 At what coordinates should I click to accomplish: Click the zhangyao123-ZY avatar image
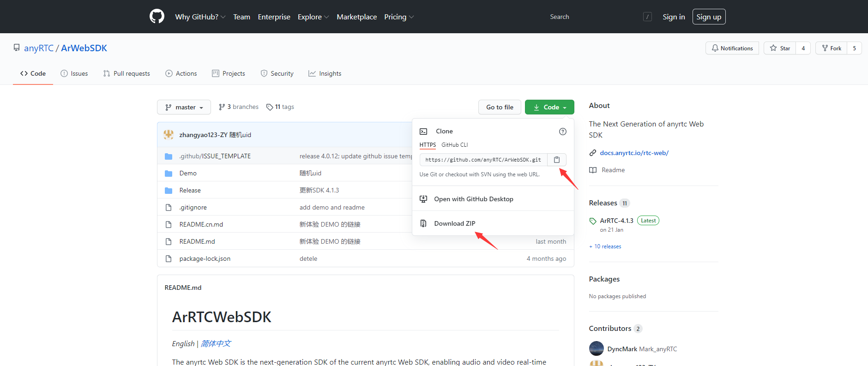coord(169,135)
